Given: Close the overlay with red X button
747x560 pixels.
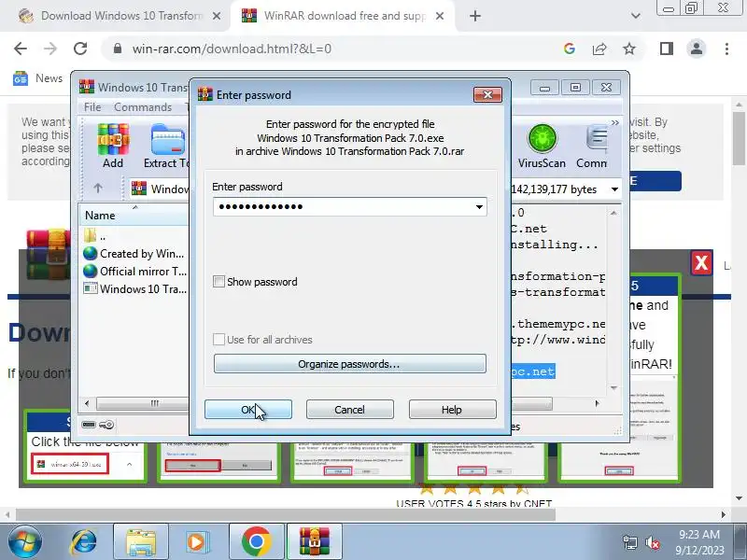Looking at the screenshot, I should point(701,262).
